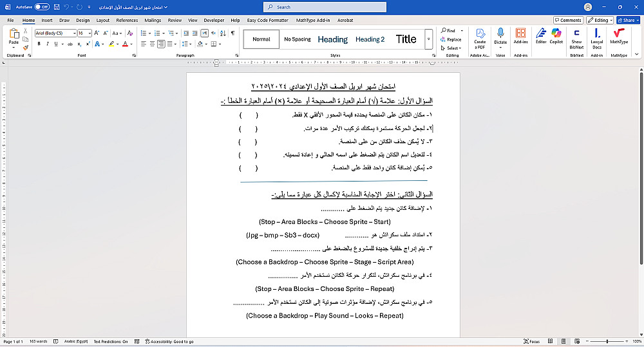Open the font name dropdown Arial (Body CS)
644x347 pixels.
click(x=74, y=33)
